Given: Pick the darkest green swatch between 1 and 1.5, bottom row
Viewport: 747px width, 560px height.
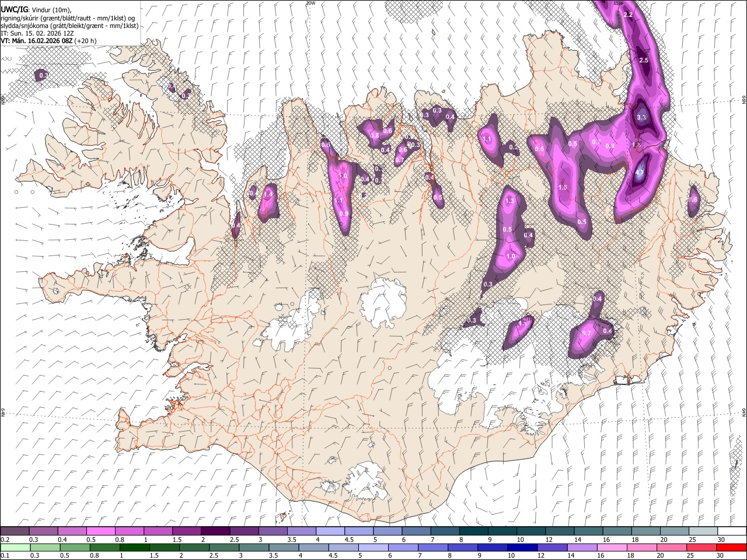Looking at the screenshot, I should pos(135,547).
